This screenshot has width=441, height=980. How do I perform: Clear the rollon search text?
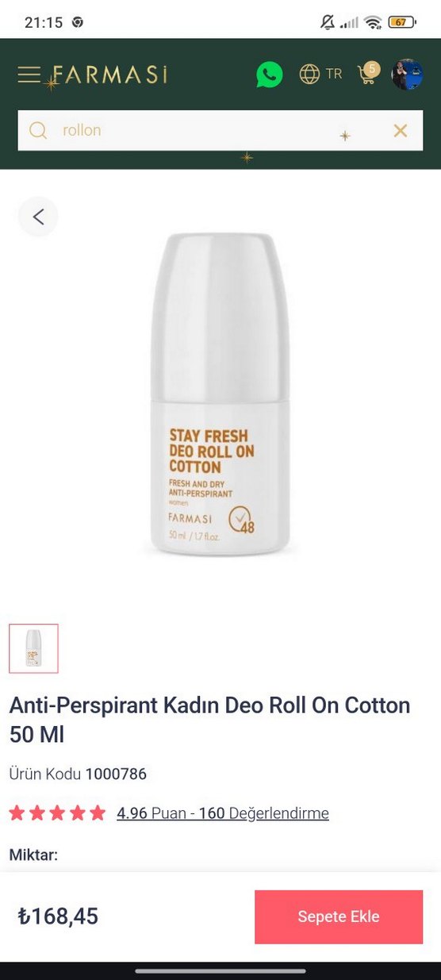(401, 130)
